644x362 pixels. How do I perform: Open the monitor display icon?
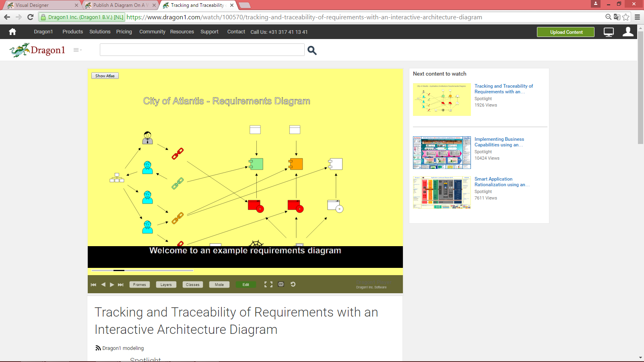[x=609, y=32]
